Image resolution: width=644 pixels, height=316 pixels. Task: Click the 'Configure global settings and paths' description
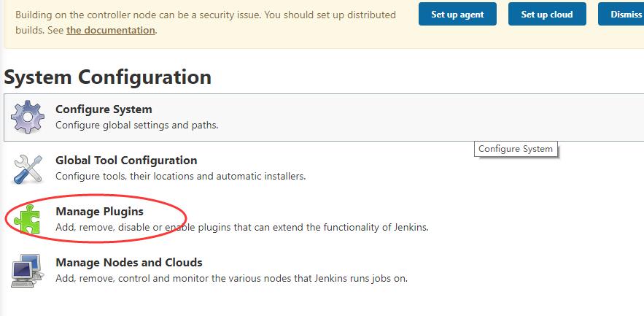[137, 125]
